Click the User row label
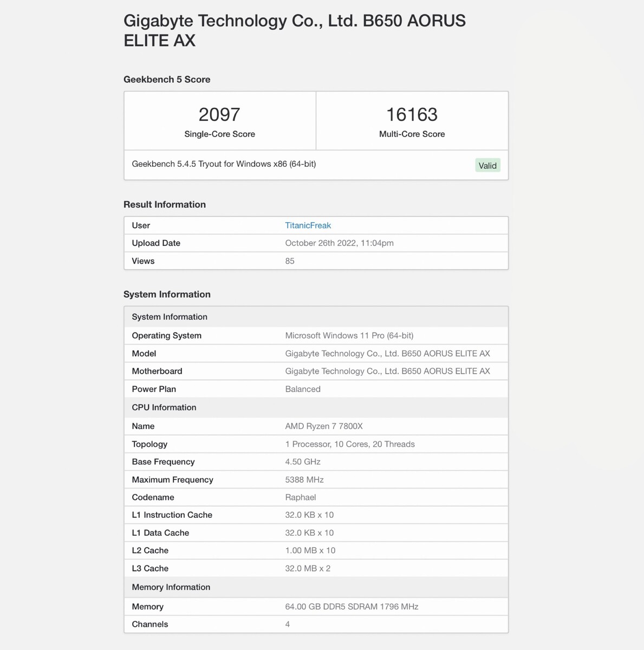 click(141, 225)
